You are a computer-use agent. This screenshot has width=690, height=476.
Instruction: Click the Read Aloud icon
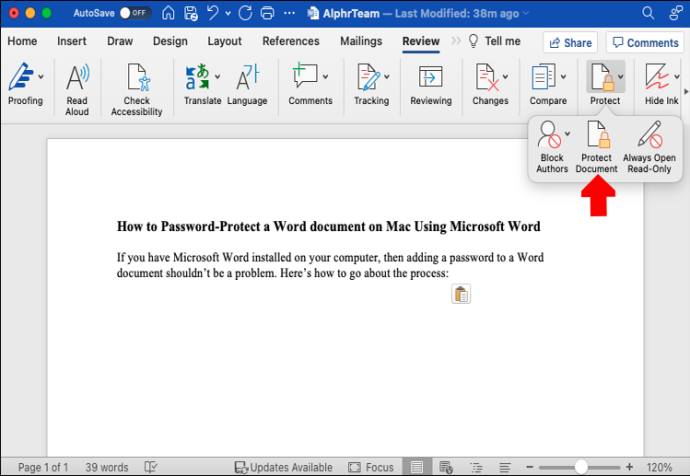coord(77,77)
